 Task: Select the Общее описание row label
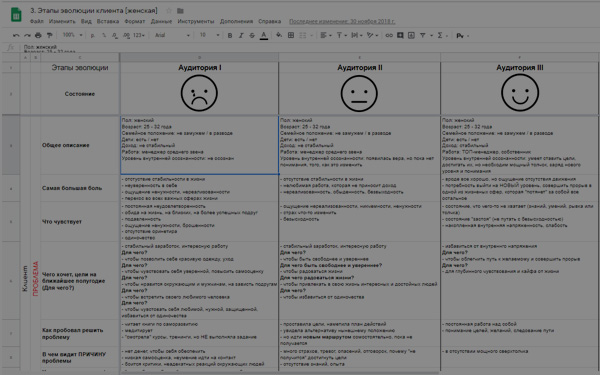pos(80,145)
